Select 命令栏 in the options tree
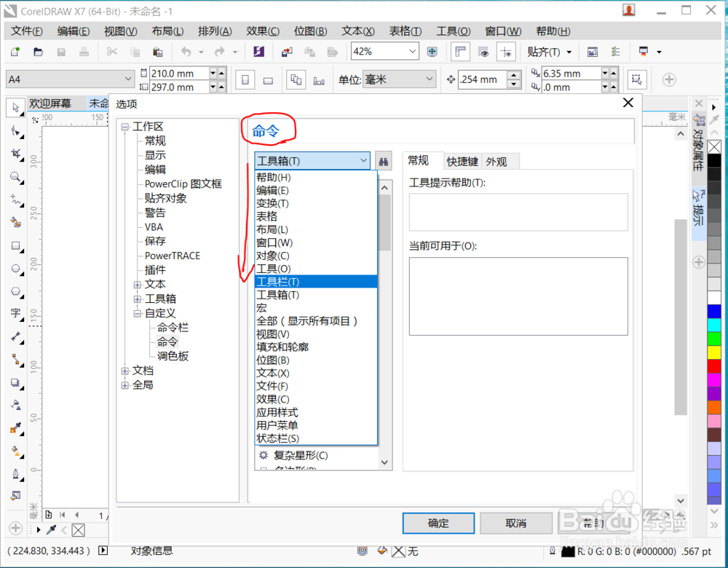The width and height of the screenshot is (728, 568). [x=173, y=328]
